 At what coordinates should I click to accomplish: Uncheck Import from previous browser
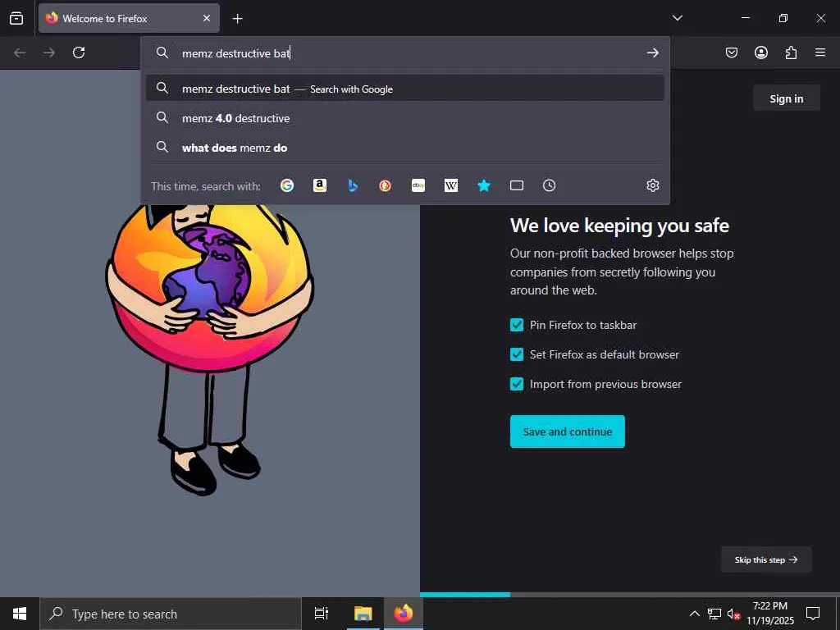click(x=517, y=384)
